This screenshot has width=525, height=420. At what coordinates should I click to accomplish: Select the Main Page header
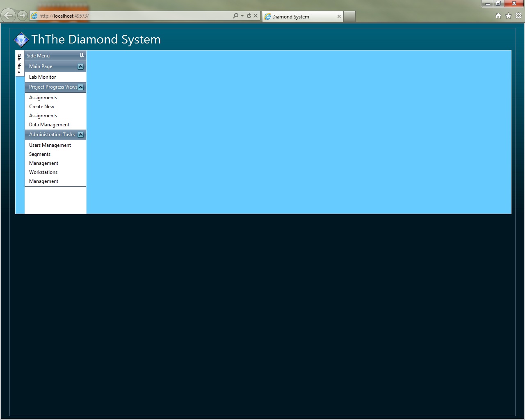tap(55, 66)
